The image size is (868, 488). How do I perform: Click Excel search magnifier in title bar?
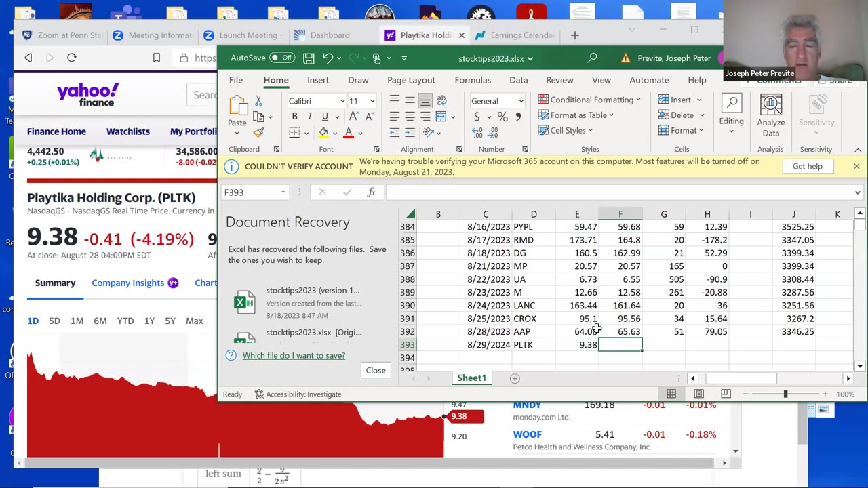coord(593,58)
